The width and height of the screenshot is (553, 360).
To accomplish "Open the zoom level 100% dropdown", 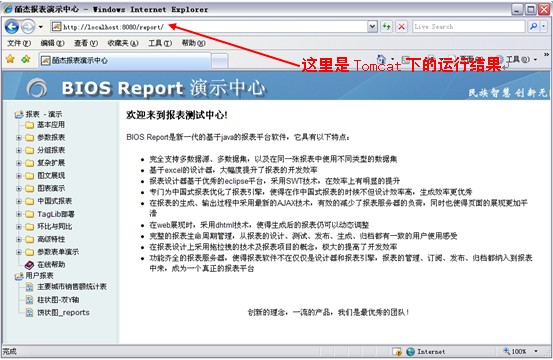I will click(536, 351).
